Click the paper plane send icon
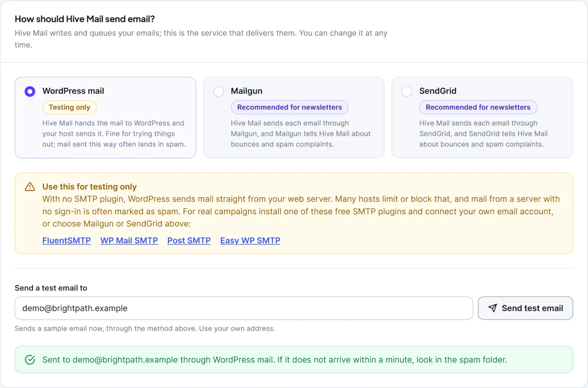The image size is (588, 388). tap(492, 308)
